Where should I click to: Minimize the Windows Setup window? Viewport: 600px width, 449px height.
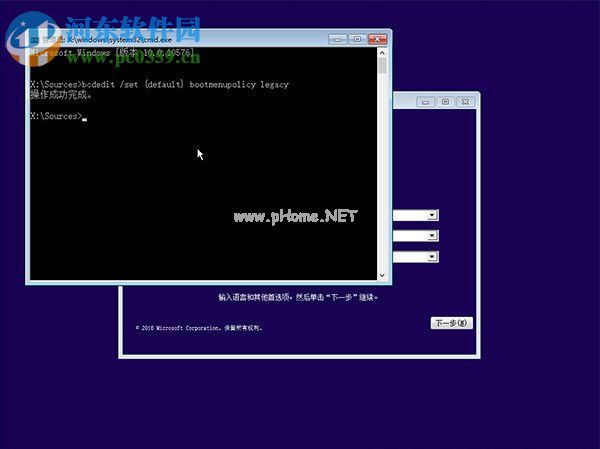click(x=426, y=102)
